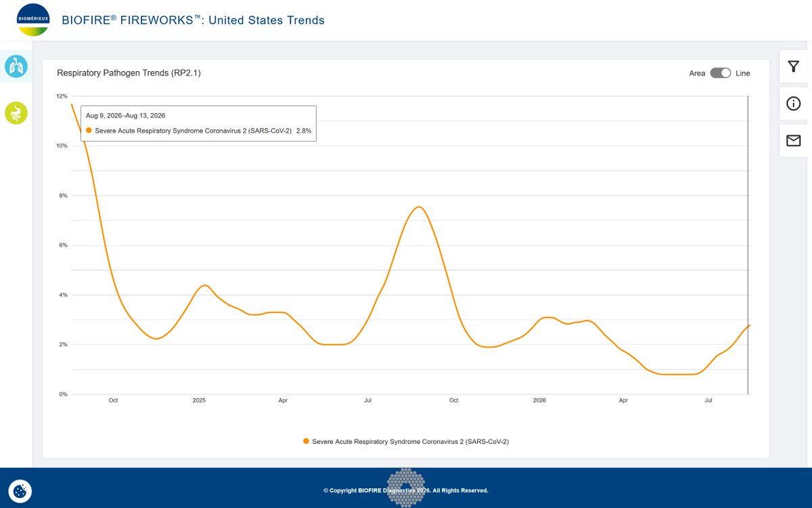Open the respiratory lungs panel icon
The height and width of the screenshot is (508, 812).
tap(16, 66)
